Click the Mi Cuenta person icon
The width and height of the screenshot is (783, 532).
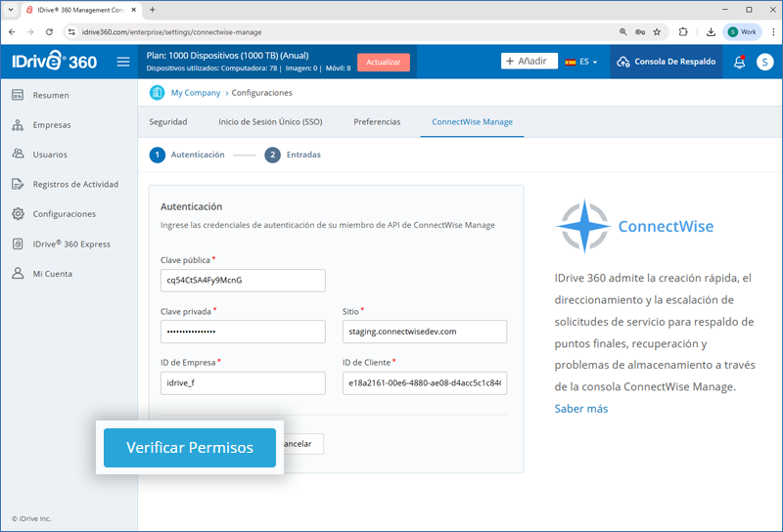point(18,273)
